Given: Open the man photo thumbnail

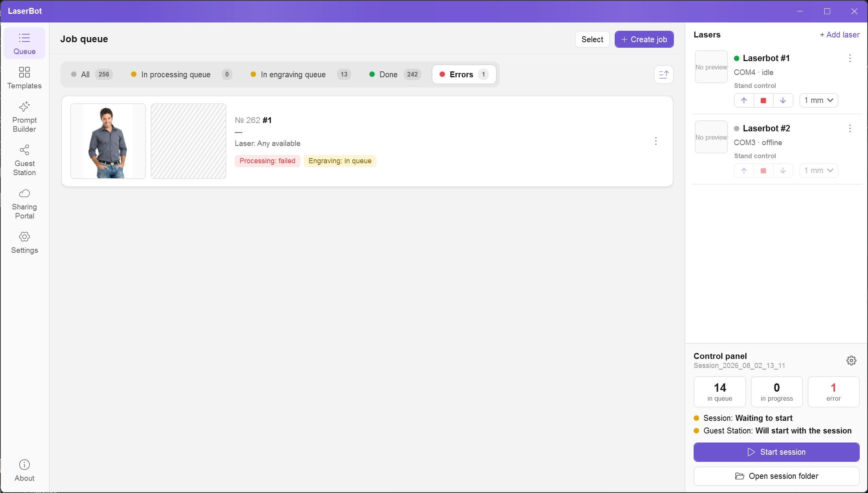Looking at the screenshot, I should pyautogui.click(x=108, y=141).
